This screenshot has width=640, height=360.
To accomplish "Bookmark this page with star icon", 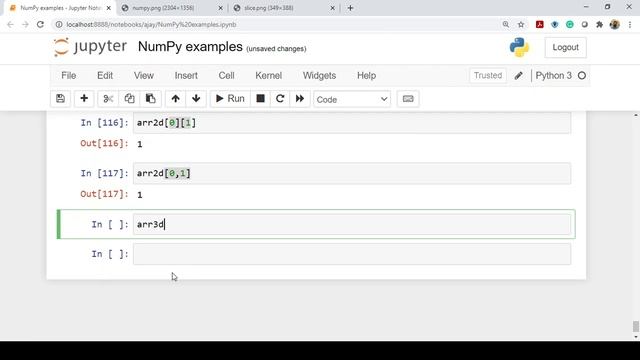I will click(521, 24).
